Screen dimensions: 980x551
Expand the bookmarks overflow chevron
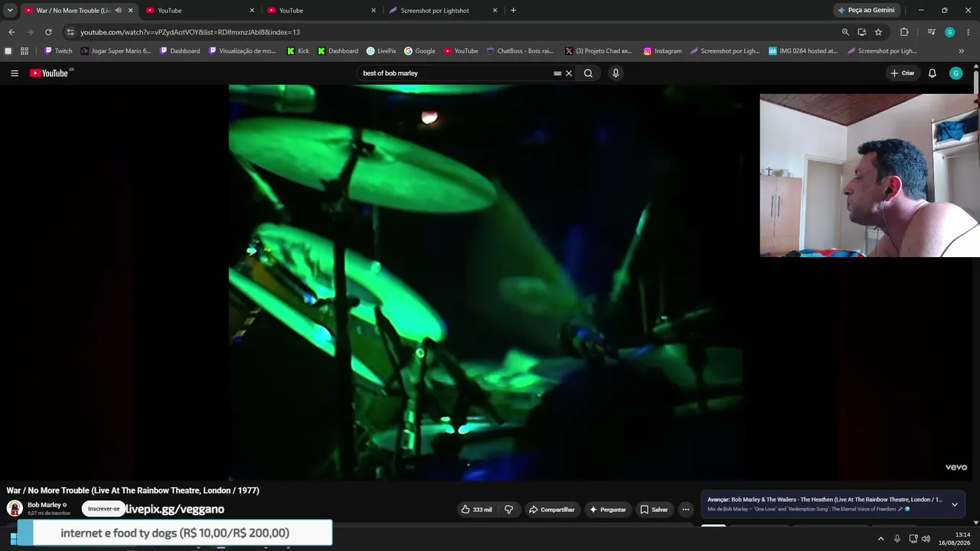pyautogui.click(x=962, y=51)
